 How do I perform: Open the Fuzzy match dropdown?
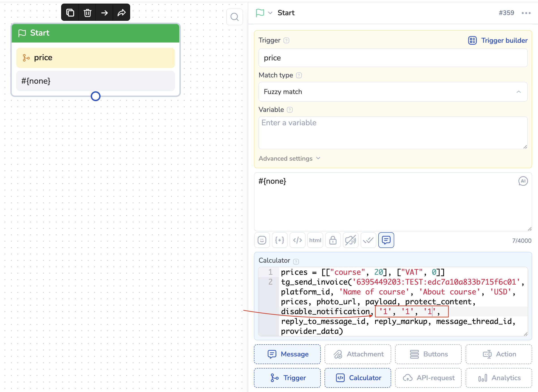tap(393, 92)
